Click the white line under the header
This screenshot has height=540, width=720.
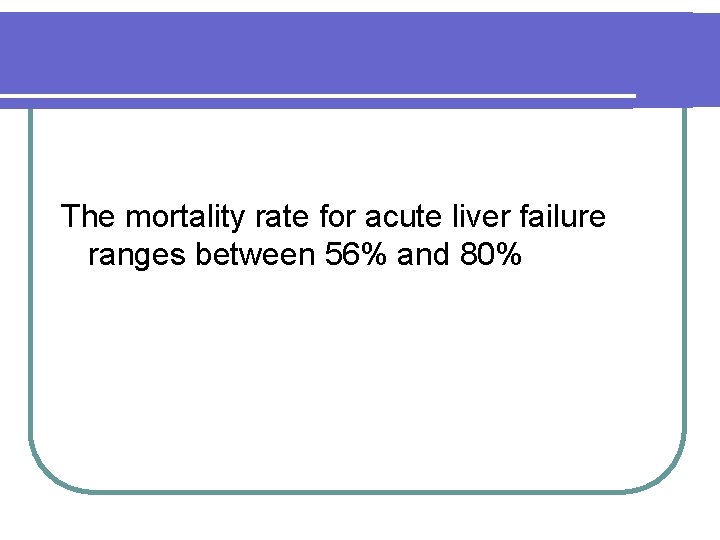click(318, 95)
